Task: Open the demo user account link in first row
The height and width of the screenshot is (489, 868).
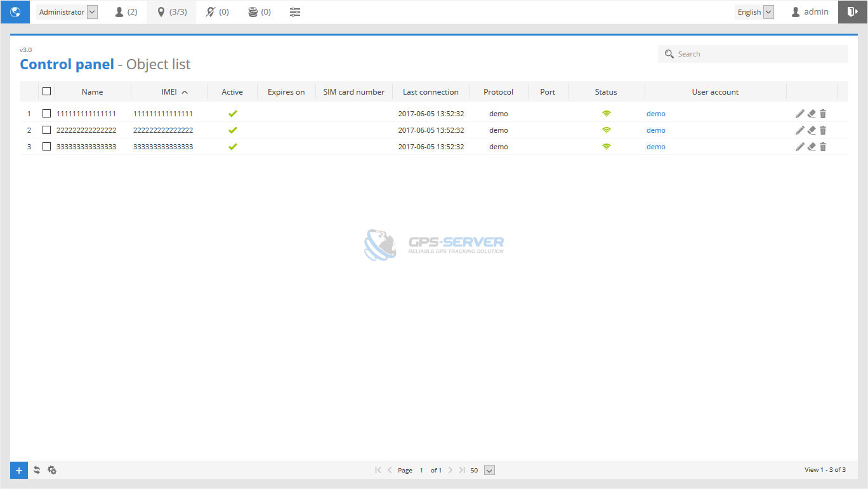Action: coord(655,114)
